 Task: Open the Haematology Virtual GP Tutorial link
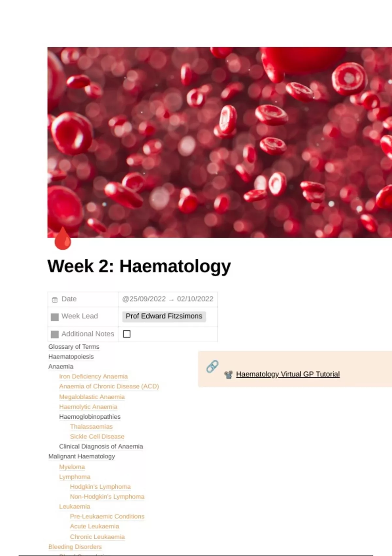pyautogui.click(x=288, y=374)
